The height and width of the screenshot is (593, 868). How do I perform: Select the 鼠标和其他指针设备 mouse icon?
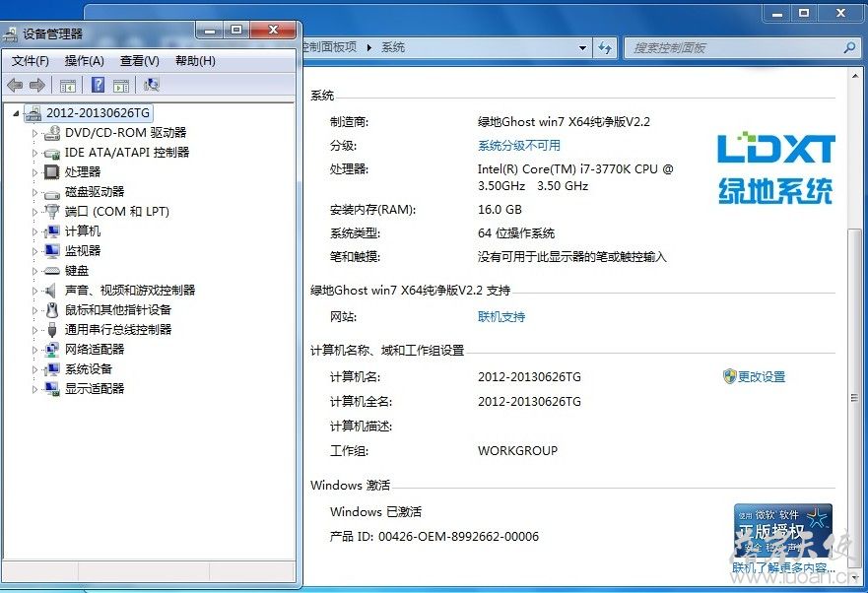[52, 310]
